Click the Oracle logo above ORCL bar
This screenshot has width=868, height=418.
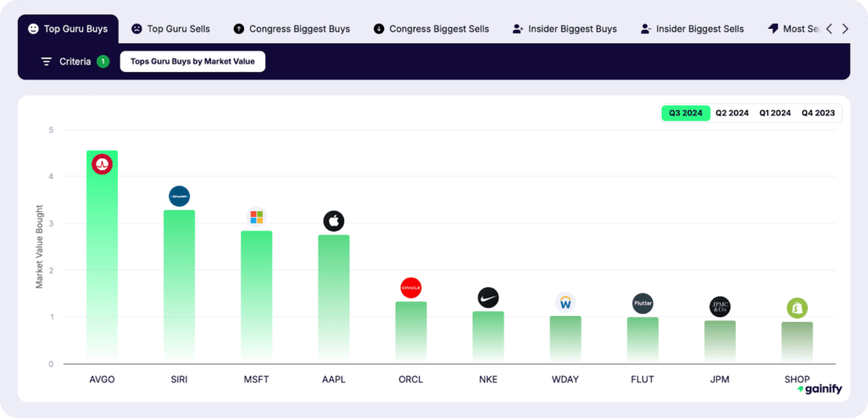click(411, 288)
